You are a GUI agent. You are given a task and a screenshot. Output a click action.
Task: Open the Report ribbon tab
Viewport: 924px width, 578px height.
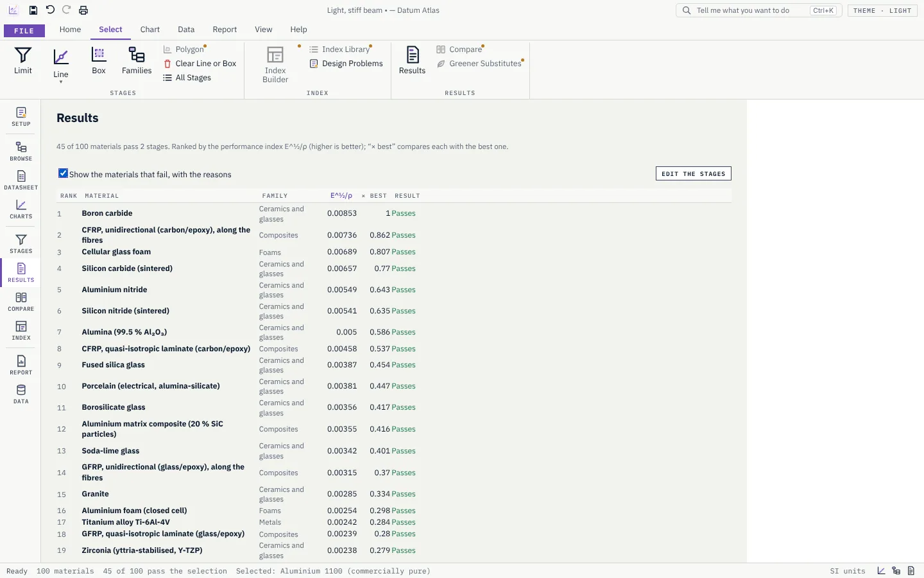point(225,30)
